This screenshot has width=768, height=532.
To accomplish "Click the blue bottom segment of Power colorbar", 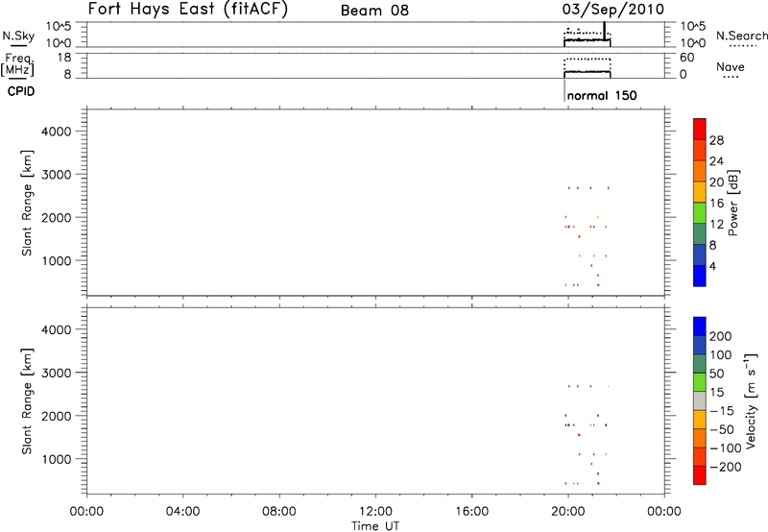I will [700, 276].
